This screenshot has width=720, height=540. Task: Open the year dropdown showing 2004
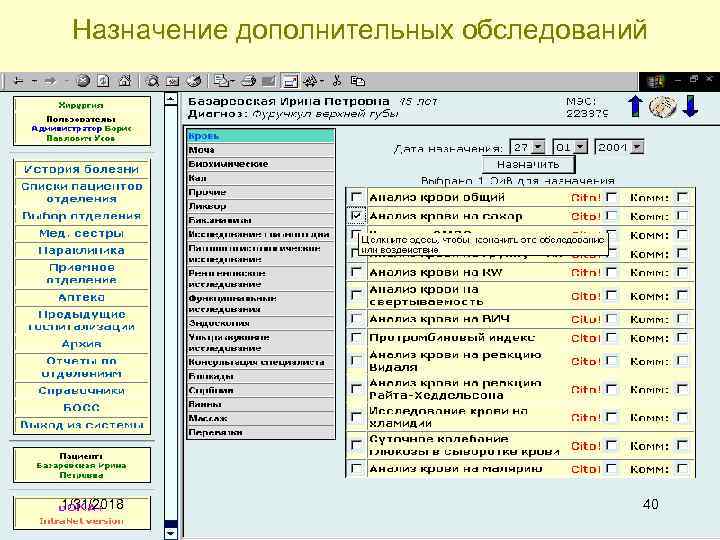[x=637, y=147]
